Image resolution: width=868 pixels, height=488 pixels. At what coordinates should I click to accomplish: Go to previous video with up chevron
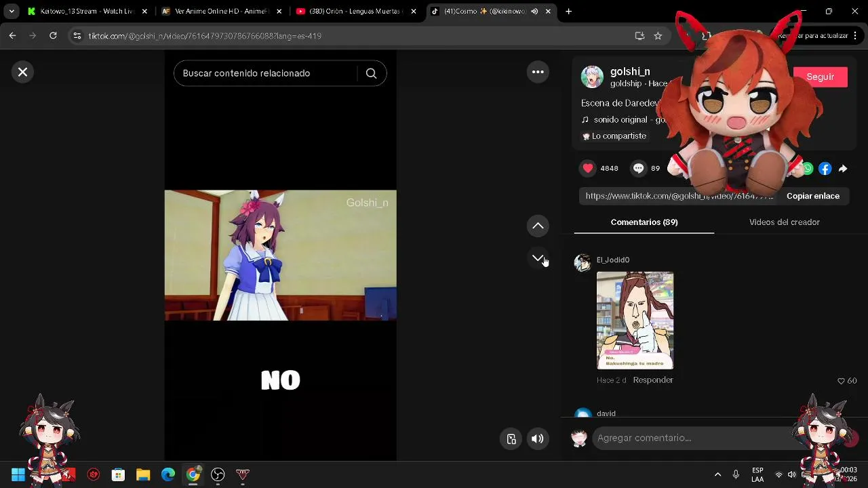538,226
